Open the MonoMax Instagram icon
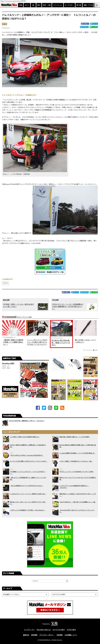 click(x=50, y=408)
